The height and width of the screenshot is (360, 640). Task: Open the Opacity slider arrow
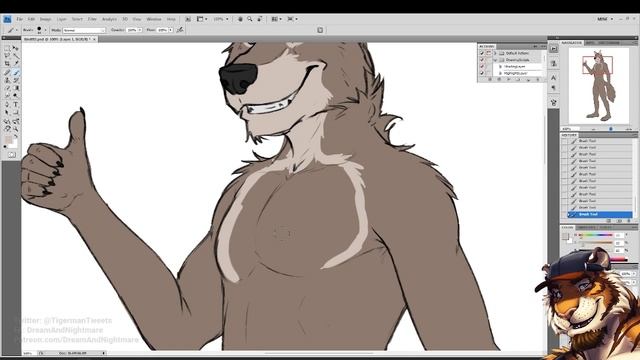140,30
